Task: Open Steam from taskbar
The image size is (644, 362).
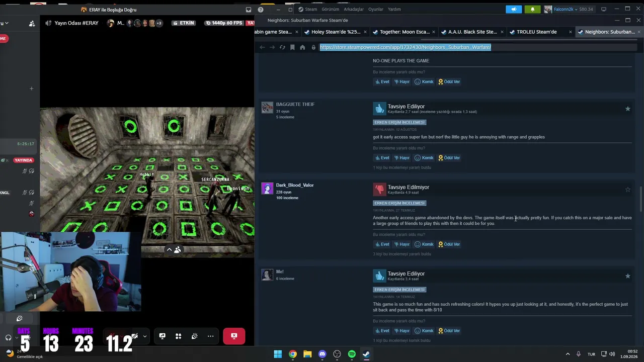Action: pyautogui.click(x=366, y=354)
